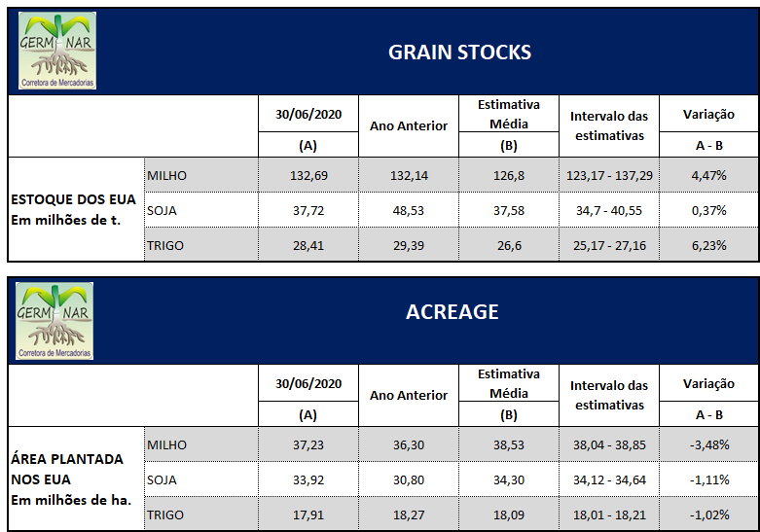Click the 26,6 wheat average estimate cell
The height and width of the screenshot is (532, 760).
click(509, 246)
